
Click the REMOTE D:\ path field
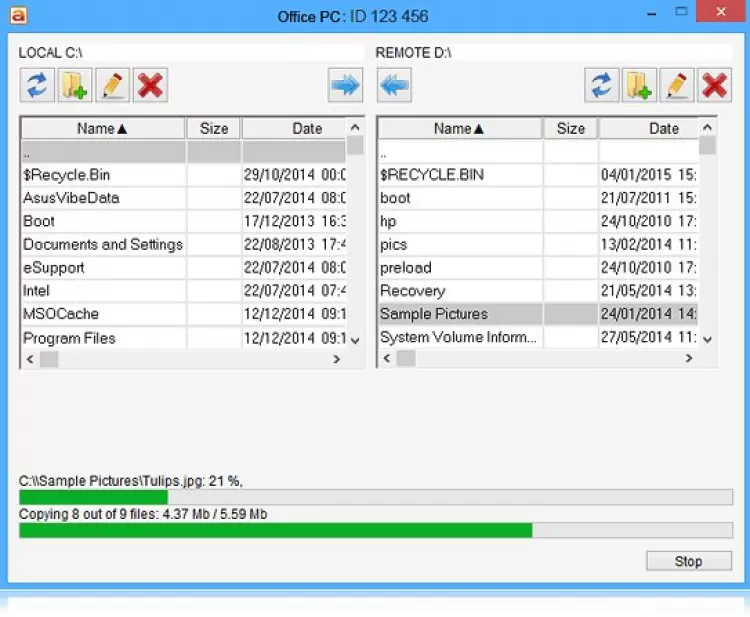pyautogui.click(x=553, y=53)
